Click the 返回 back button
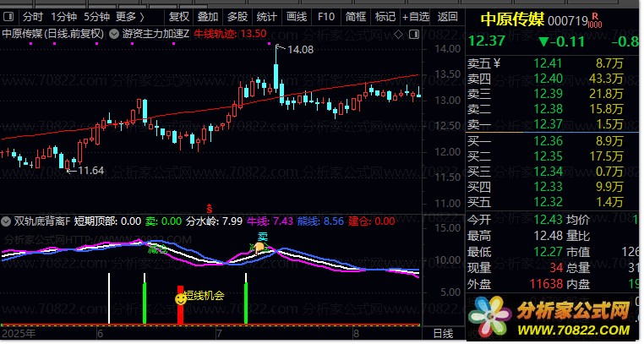The height and width of the screenshot is (344, 644). [x=448, y=17]
